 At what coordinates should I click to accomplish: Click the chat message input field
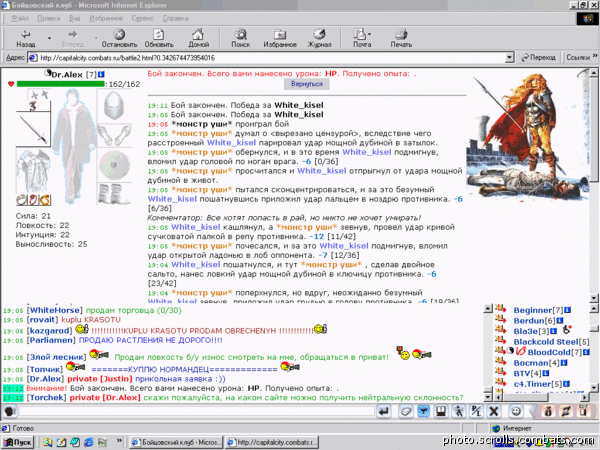(x=196, y=411)
